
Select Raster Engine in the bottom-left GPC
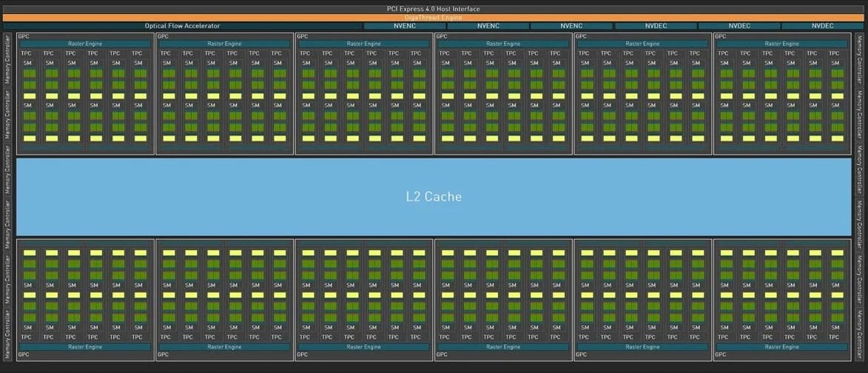[x=84, y=346]
